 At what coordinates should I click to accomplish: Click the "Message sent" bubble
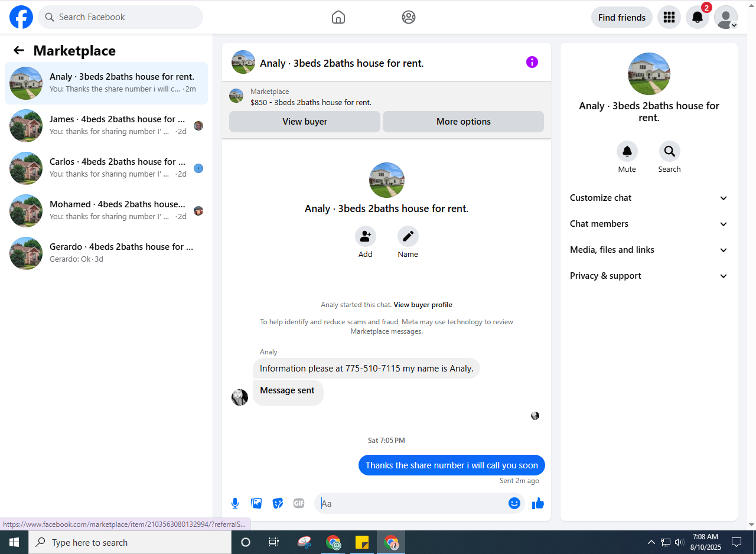pos(288,393)
